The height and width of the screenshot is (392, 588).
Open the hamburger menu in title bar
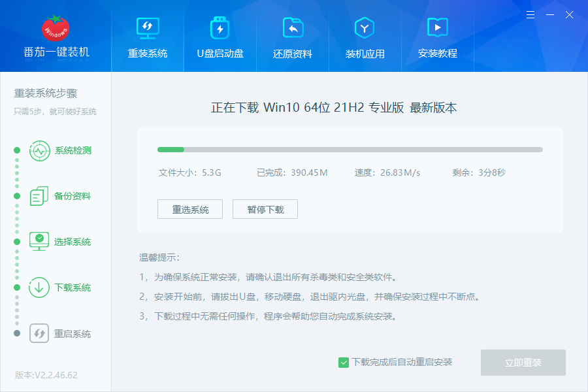(531, 14)
